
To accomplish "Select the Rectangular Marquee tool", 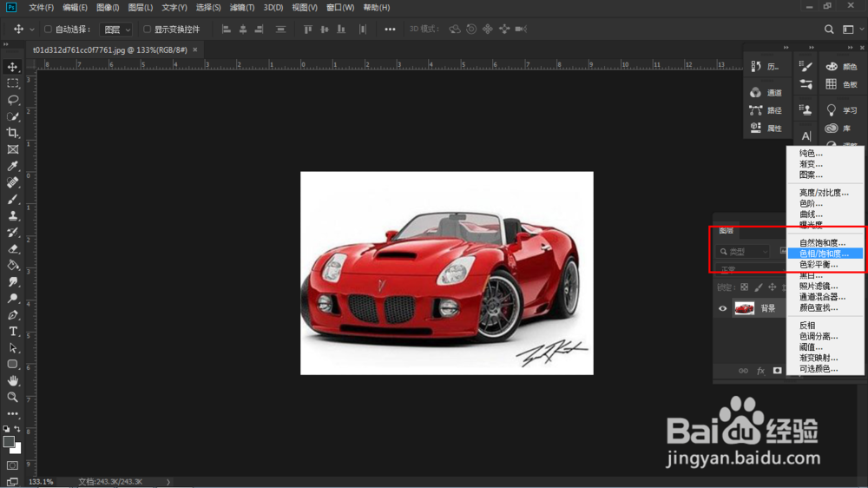I will tap(12, 83).
